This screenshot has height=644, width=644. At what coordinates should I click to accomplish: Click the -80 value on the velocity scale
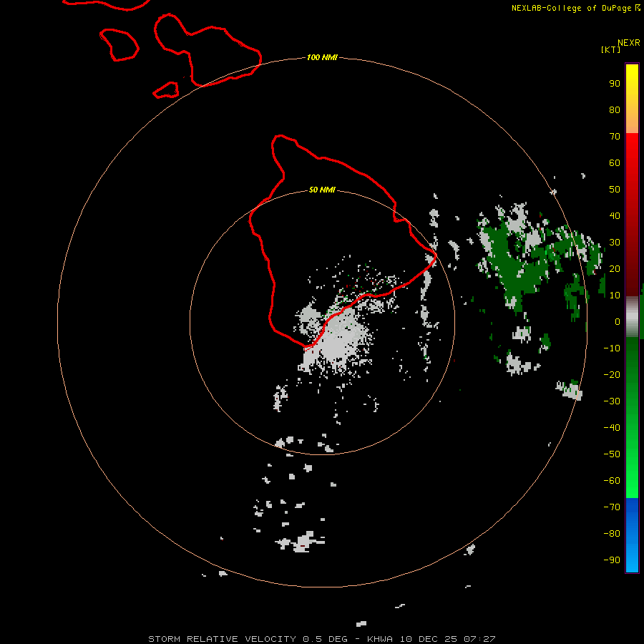612,534
